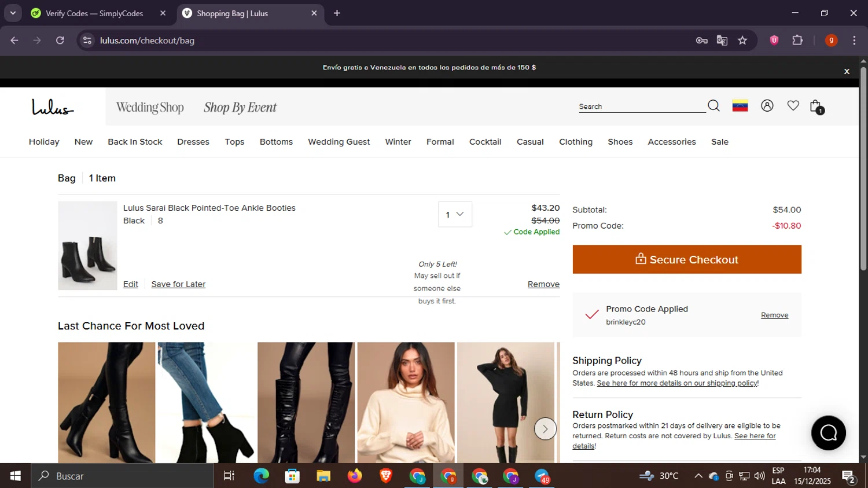Image resolution: width=868 pixels, height=488 pixels.
Task: Open the live chat bubble
Action: [828, 433]
